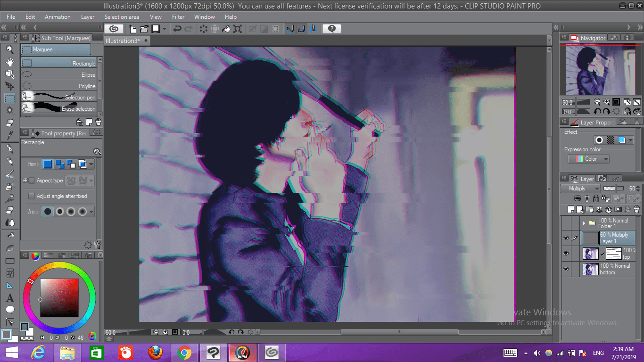Click the Fit to screen icon in Navigator

point(616,101)
